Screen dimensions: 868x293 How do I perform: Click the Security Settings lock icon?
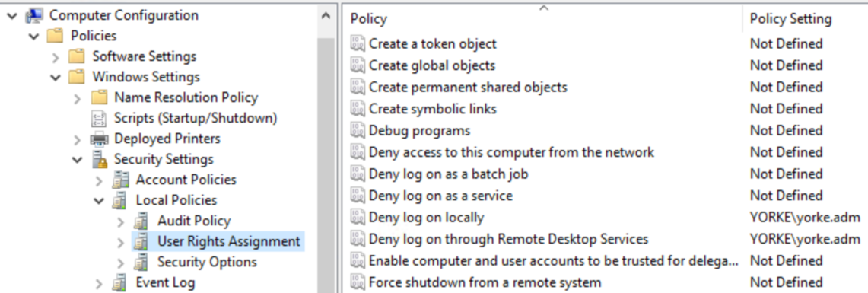[x=100, y=160]
